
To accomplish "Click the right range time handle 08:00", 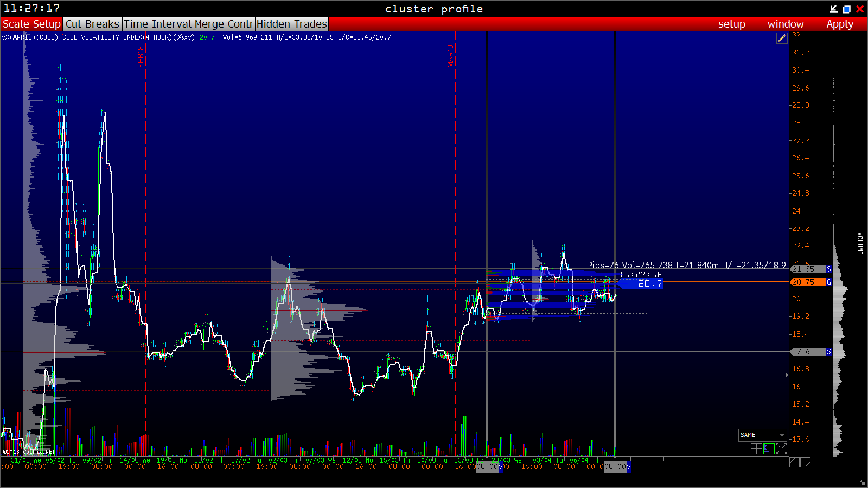I will pos(615,467).
